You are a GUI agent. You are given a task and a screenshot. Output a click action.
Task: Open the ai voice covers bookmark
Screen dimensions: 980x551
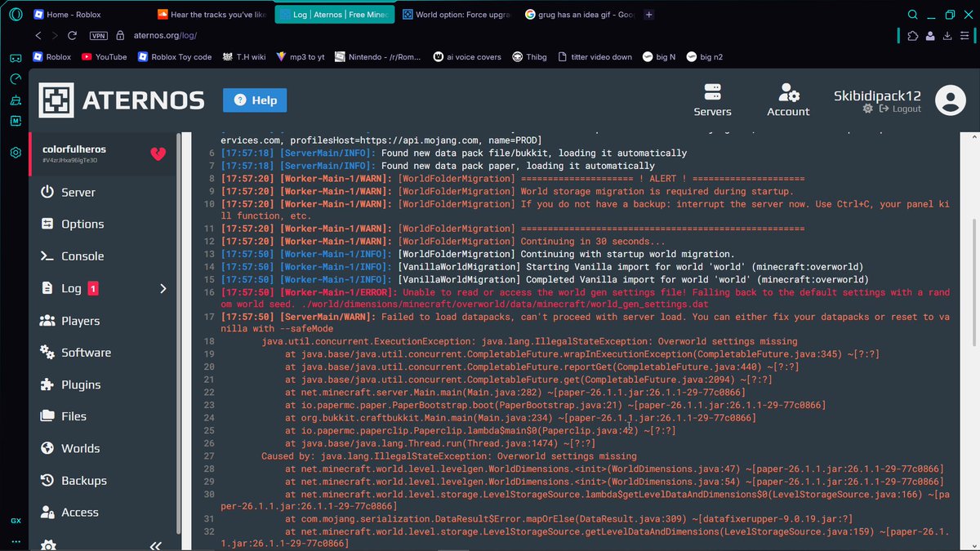467,57
